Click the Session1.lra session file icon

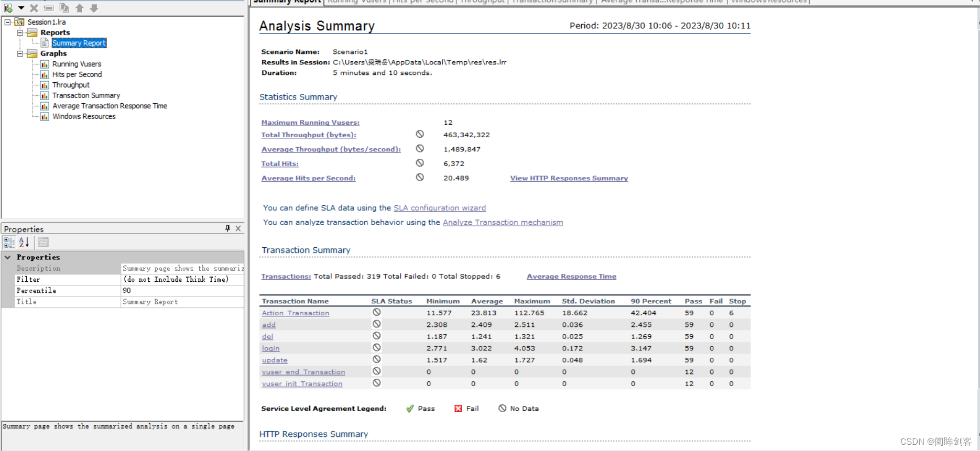[x=19, y=22]
